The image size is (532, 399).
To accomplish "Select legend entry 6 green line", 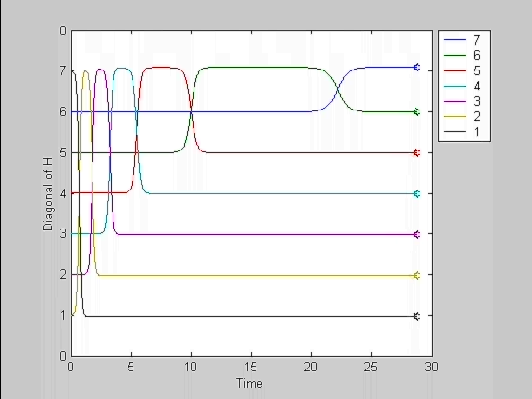I will (462, 55).
